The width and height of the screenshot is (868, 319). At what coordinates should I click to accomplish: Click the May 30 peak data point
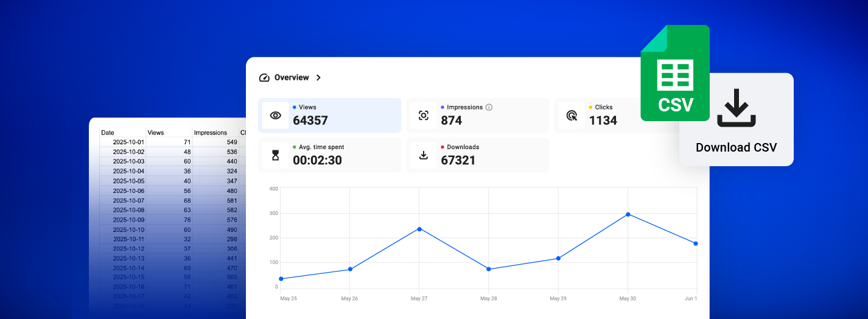[628, 214]
